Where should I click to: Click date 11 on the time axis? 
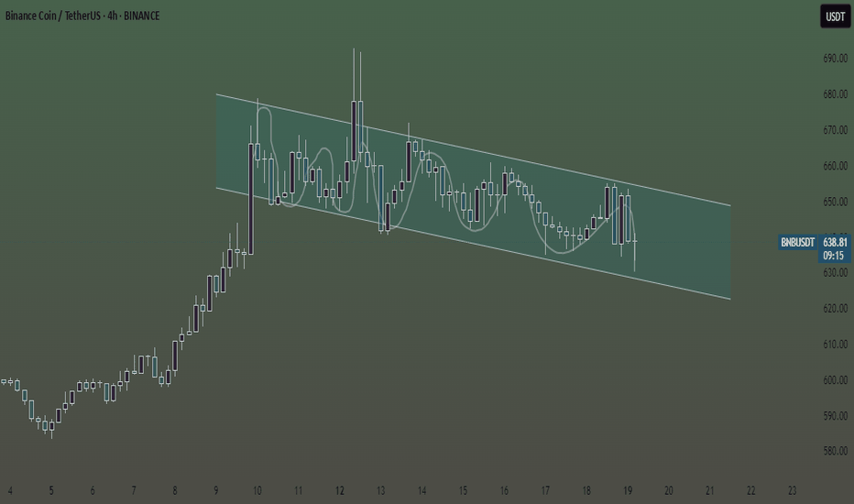(298, 491)
